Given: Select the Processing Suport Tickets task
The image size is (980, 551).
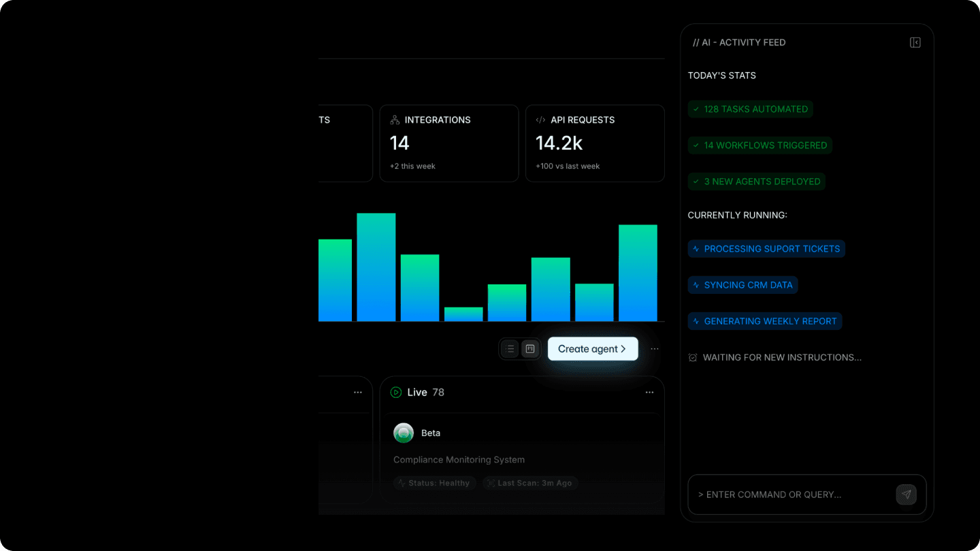Looking at the screenshot, I should 766,248.
